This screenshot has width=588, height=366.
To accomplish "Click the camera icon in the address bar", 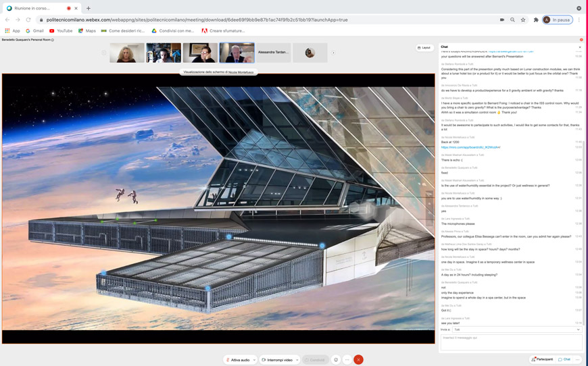I will tap(501, 20).
